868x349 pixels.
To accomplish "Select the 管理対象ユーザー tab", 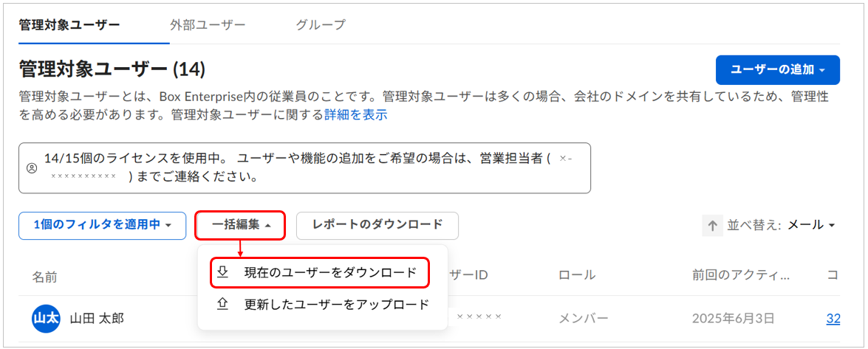I will (x=69, y=24).
